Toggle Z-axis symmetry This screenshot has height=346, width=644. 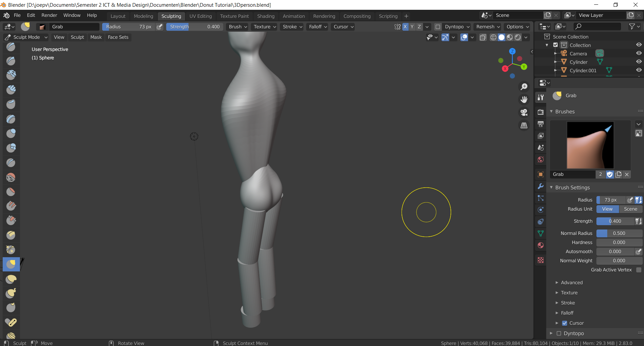point(419,27)
